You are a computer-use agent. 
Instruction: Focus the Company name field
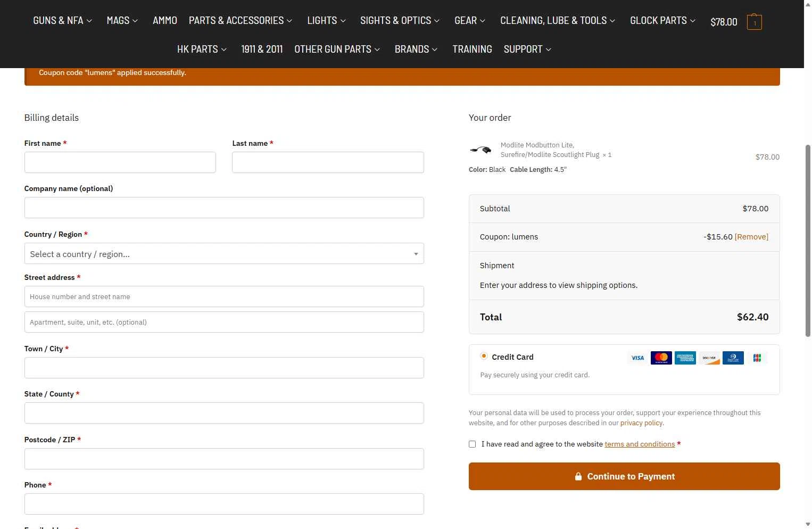tap(224, 208)
